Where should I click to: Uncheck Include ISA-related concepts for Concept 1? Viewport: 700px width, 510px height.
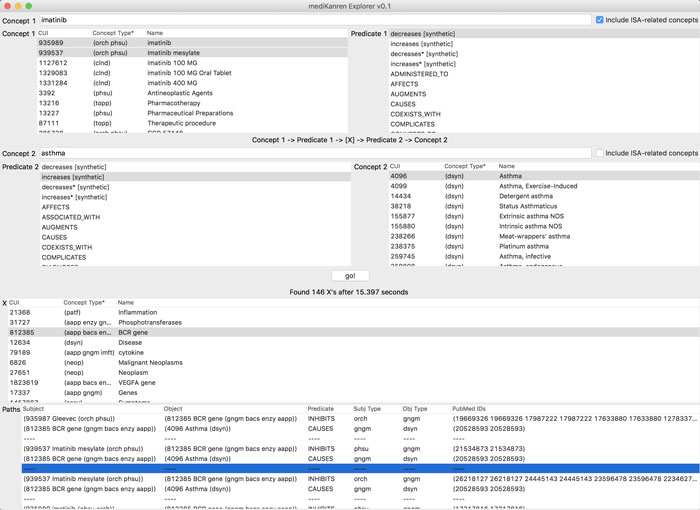point(599,19)
